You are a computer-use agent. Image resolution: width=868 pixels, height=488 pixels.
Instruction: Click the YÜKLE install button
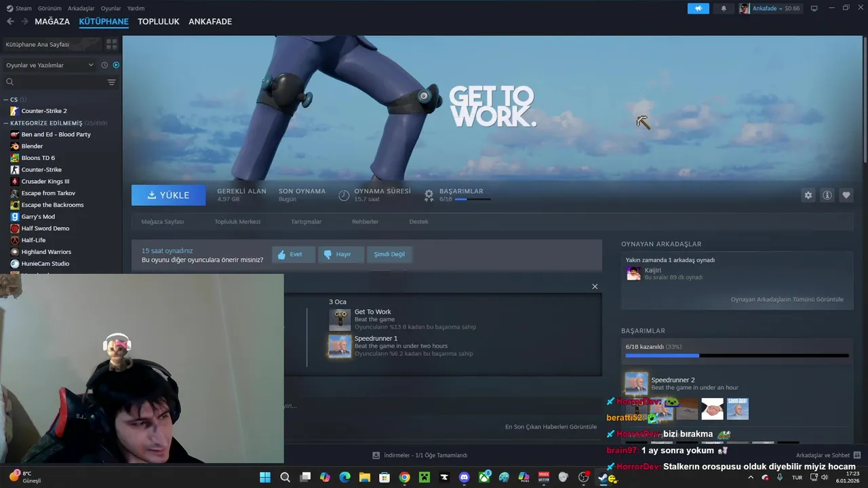click(x=168, y=195)
